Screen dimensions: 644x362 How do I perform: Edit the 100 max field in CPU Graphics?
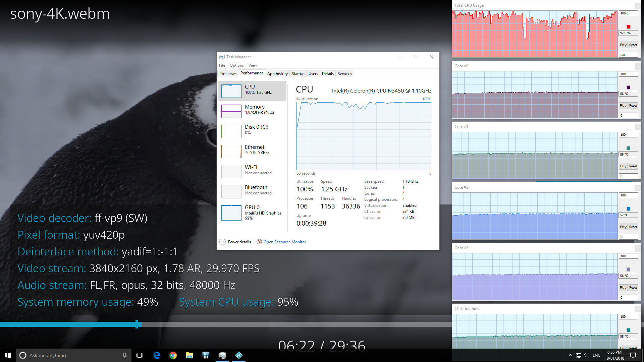[x=628, y=317]
